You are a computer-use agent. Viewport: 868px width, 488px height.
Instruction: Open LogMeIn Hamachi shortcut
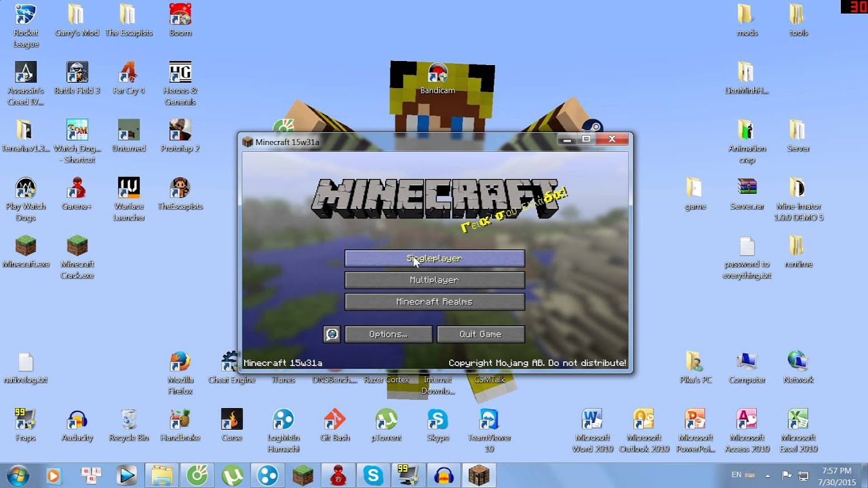pyautogui.click(x=283, y=430)
